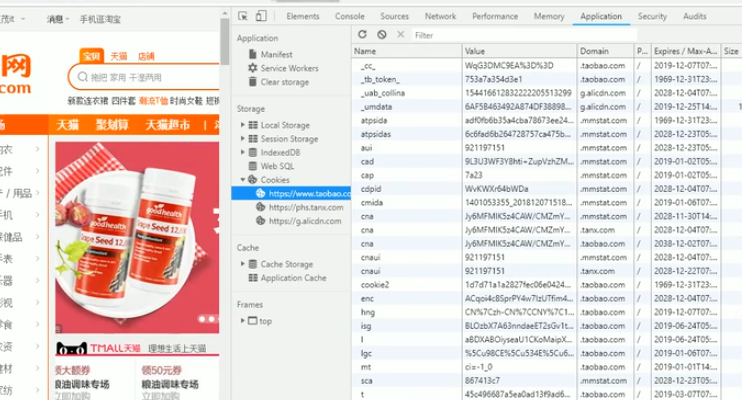742x400 pixels.
Task: Refresh the cookies table
Action: point(362,35)
